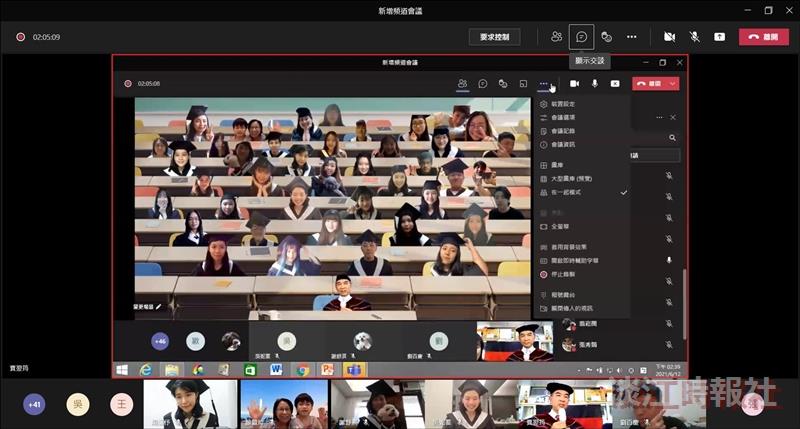Click the participants icon in shared window toolbar
800x429 pixels.
pos(462,83)
